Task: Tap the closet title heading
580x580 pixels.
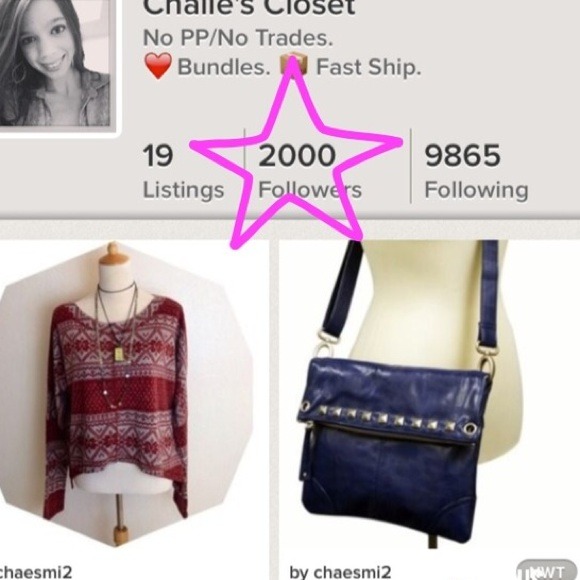Action: [249, 7]
